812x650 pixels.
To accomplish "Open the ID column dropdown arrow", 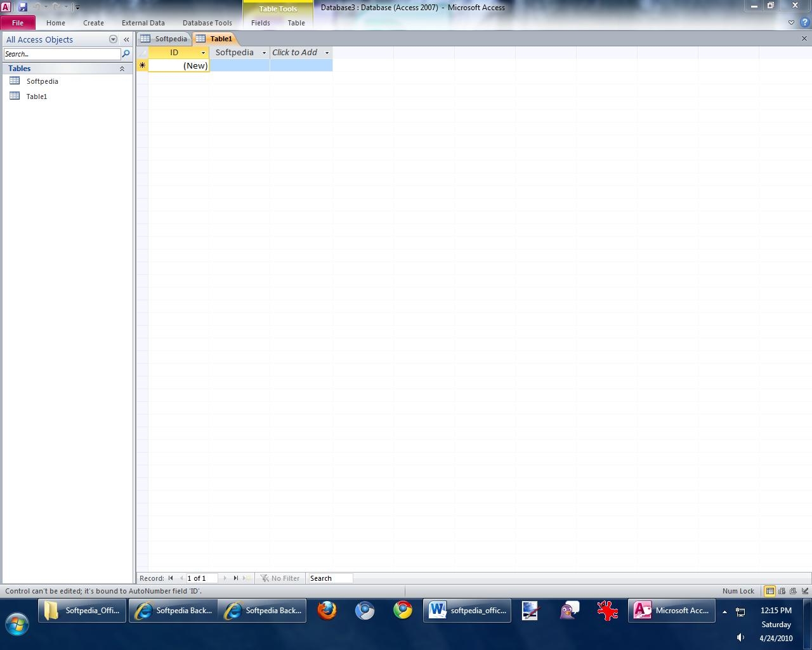I will point(203,53).
